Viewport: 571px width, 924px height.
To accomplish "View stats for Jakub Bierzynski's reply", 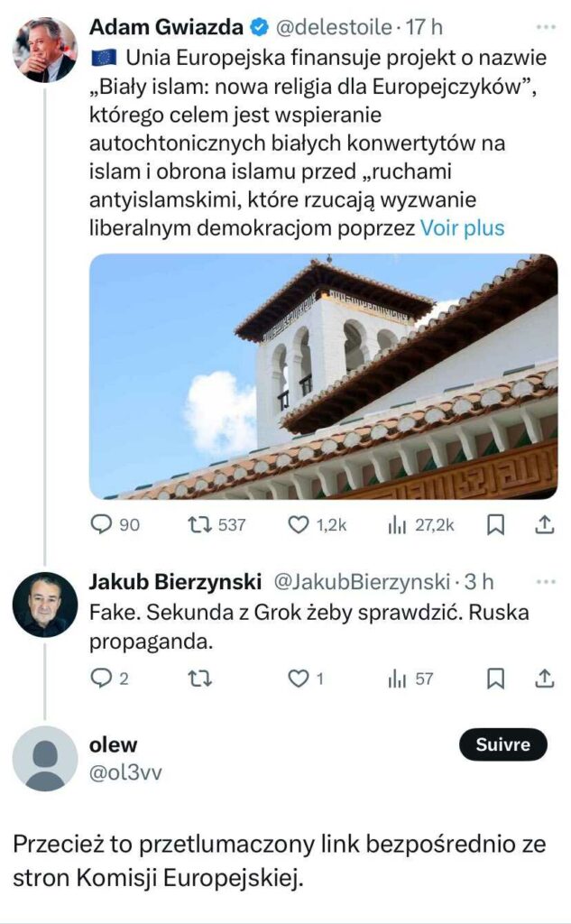I will (x=397, y=679).
